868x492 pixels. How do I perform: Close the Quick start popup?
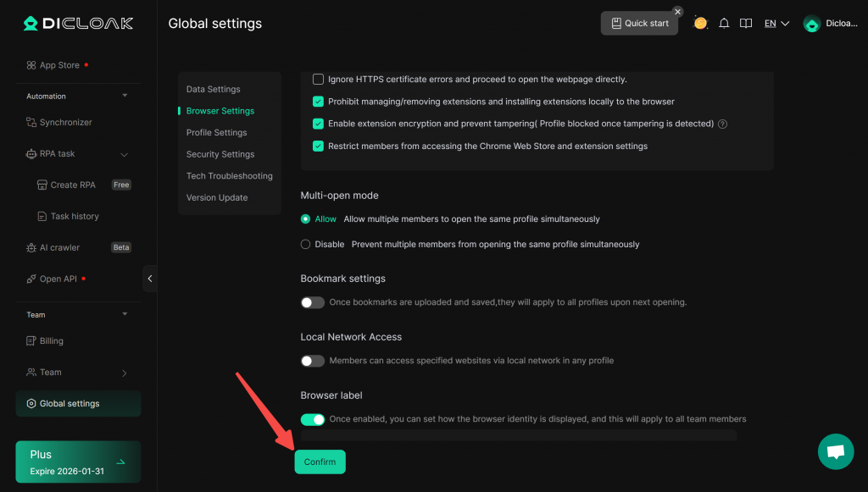coord(677,12)
